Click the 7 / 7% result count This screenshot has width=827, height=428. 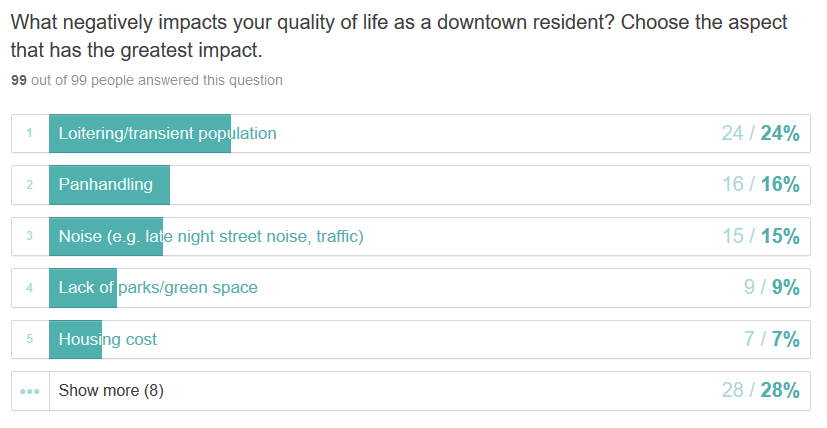772,339
